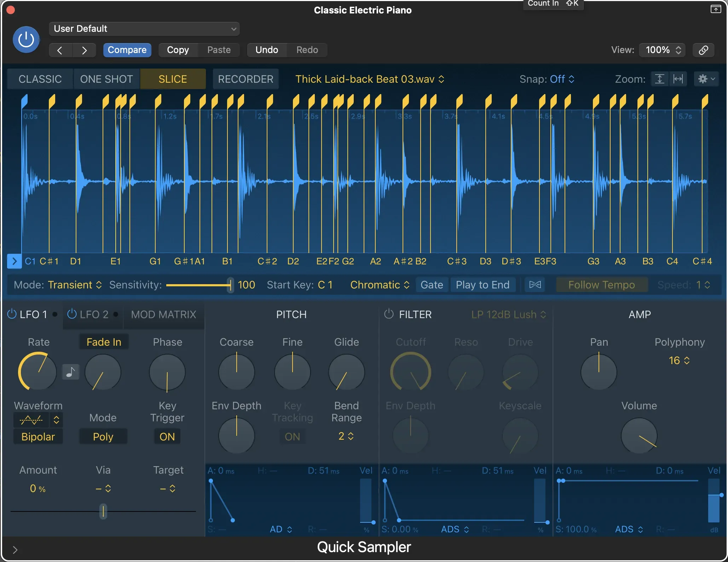Open the Chromatic mapping dropdown

(x=380, y=285)
